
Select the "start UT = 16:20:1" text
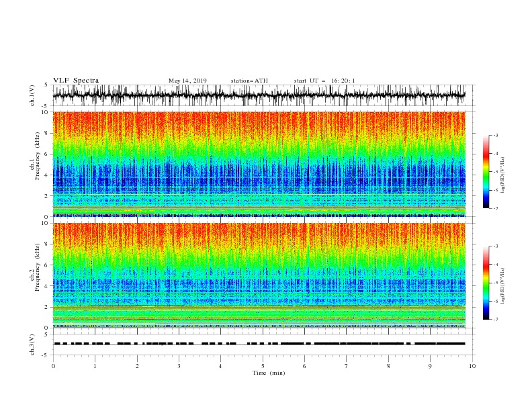point(324,81)
